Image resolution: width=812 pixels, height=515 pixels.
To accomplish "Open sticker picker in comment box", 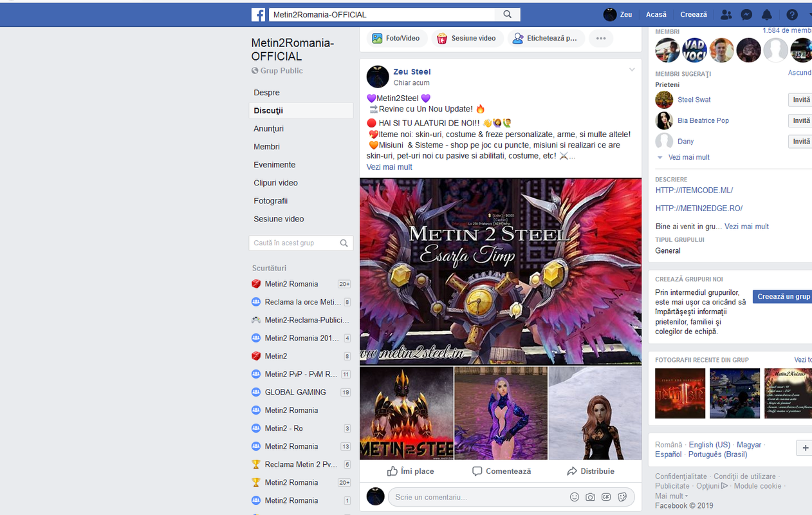I will click(x=622, y=497).
